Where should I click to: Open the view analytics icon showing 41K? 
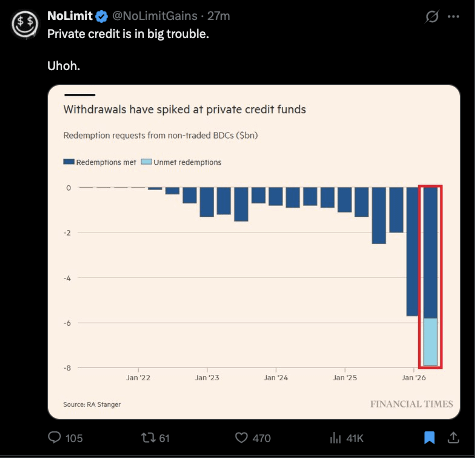[x=335, y=438]
